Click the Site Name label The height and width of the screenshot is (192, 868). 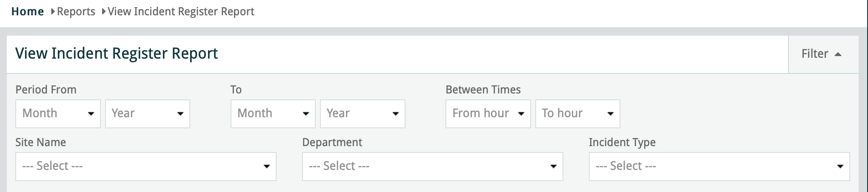(40, 142)
